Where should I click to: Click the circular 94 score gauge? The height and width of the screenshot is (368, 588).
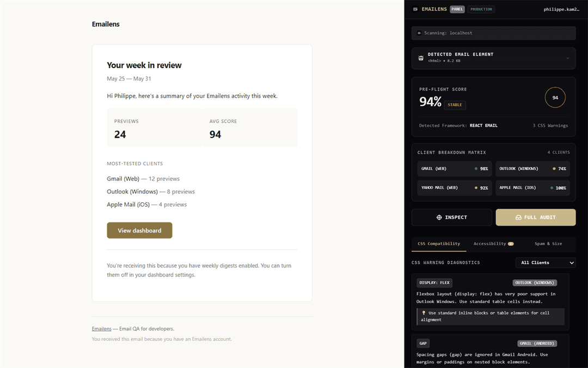[555, 98]
